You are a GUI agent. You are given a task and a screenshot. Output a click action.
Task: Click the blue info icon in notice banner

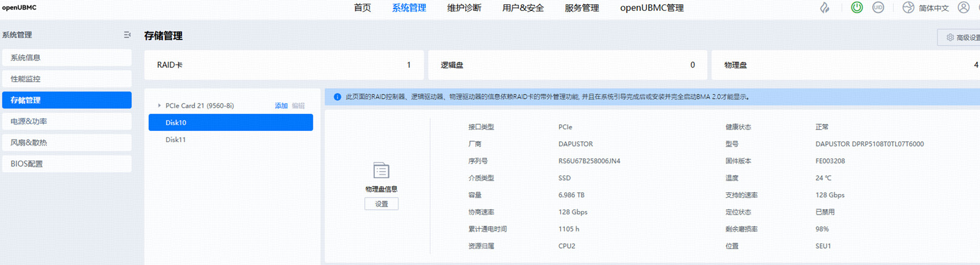(337, 97)
